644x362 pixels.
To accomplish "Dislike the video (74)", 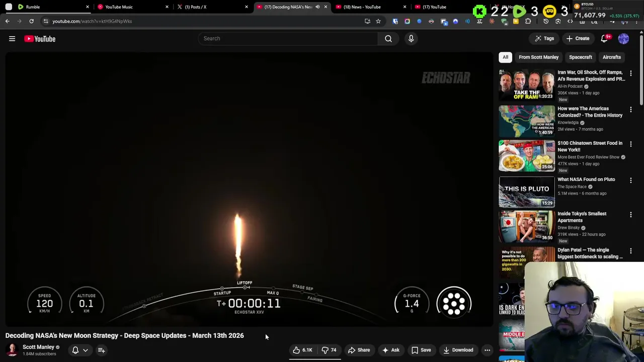I will point(329,350).
